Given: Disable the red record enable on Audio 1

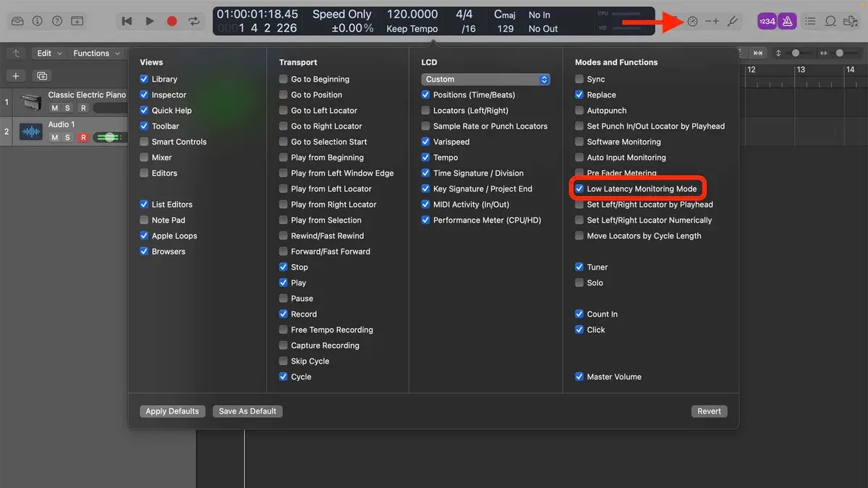Looking at the screenshot, I should [83, 137].
